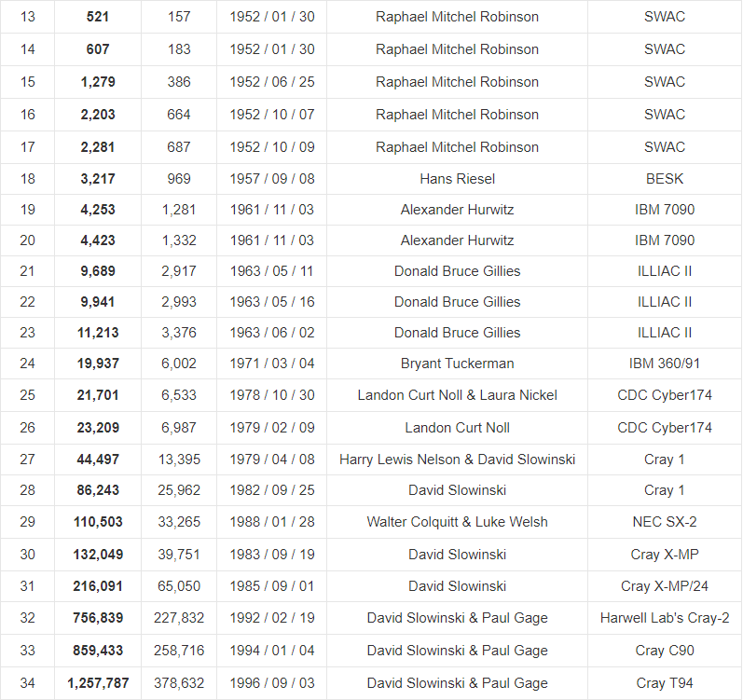Select the value 1,279 in row 15
743x700 pixels.
coord(98,82)
